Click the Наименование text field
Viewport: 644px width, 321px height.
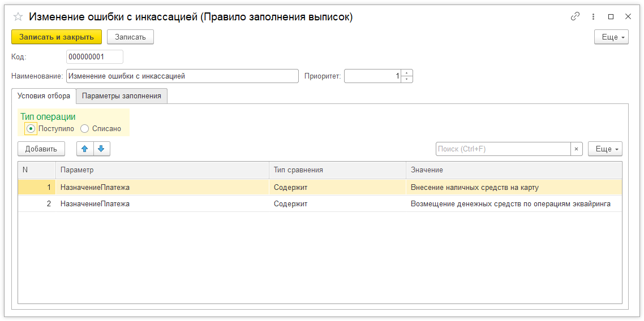click(182, 76)
